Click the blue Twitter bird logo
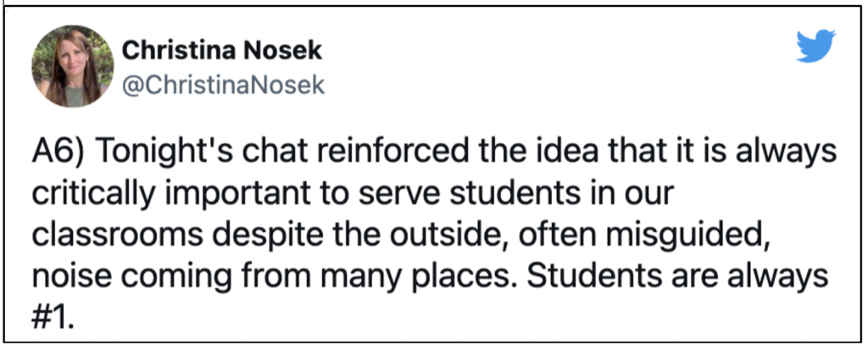The width and height of the screenshot is (868, 355). [x=815, y=46]
